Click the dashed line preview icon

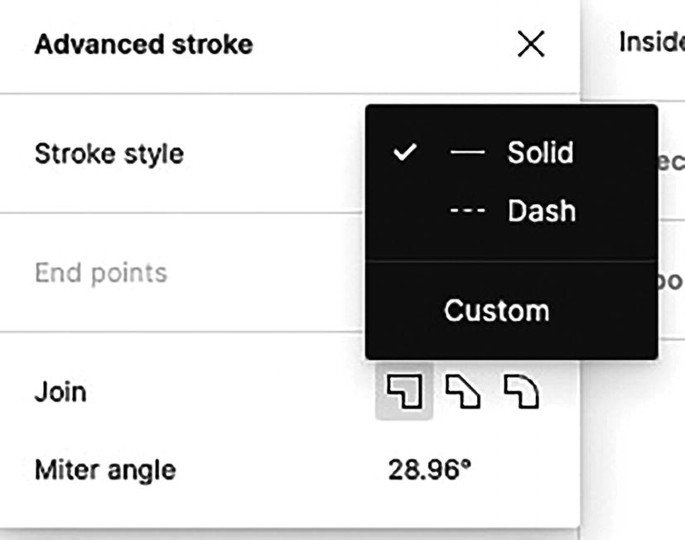pyautogui.click(x=467, y=212)
